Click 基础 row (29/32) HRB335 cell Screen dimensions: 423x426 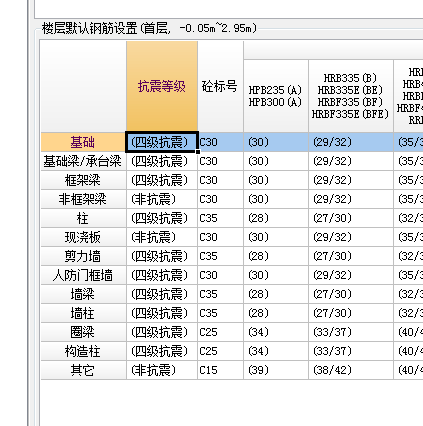tap(351, 142)
